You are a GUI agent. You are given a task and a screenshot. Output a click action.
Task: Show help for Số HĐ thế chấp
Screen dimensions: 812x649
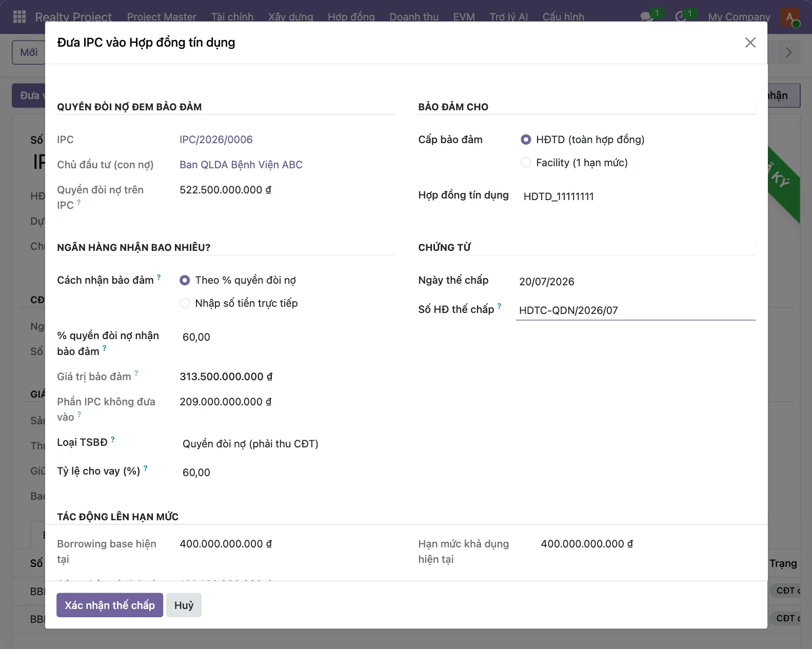click(499, 306)
